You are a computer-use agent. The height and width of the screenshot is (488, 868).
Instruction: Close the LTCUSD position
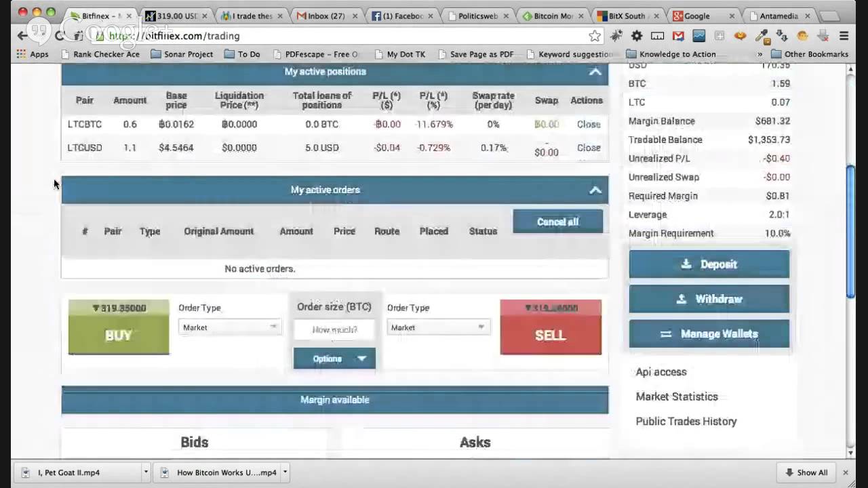click(x=589, y=148)
